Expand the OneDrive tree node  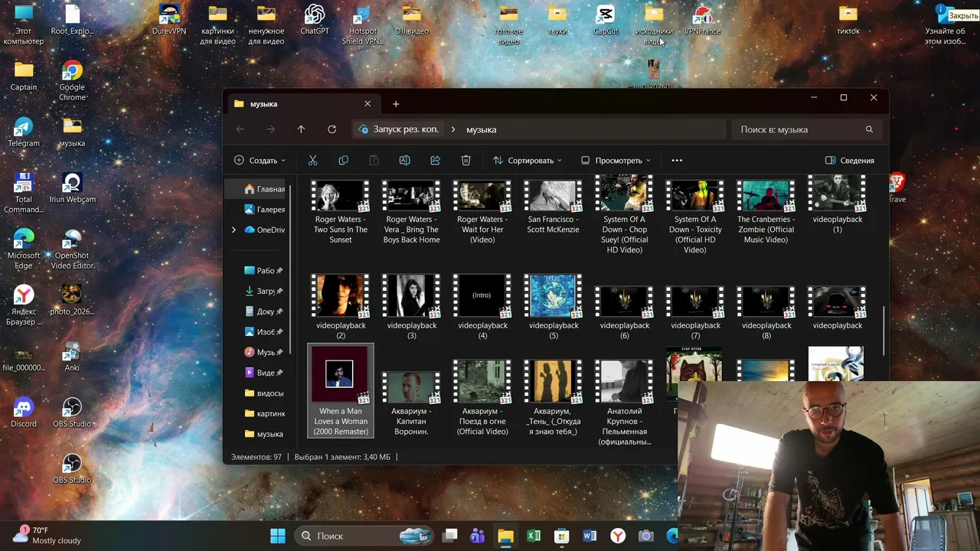[234, 230]
